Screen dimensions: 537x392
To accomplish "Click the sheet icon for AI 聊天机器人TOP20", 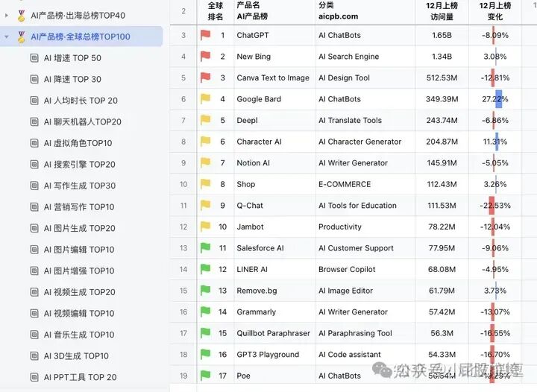I will [x=34, y=121].
